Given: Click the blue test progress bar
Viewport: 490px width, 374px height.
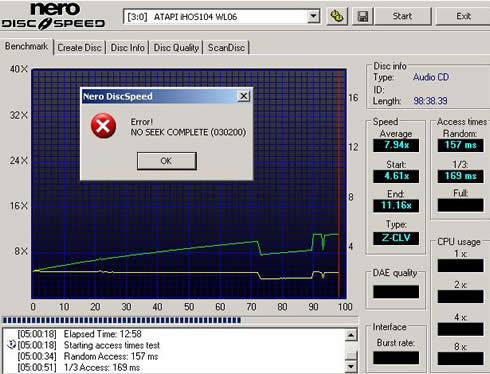Looking at the screenshot, I should 122,321.
